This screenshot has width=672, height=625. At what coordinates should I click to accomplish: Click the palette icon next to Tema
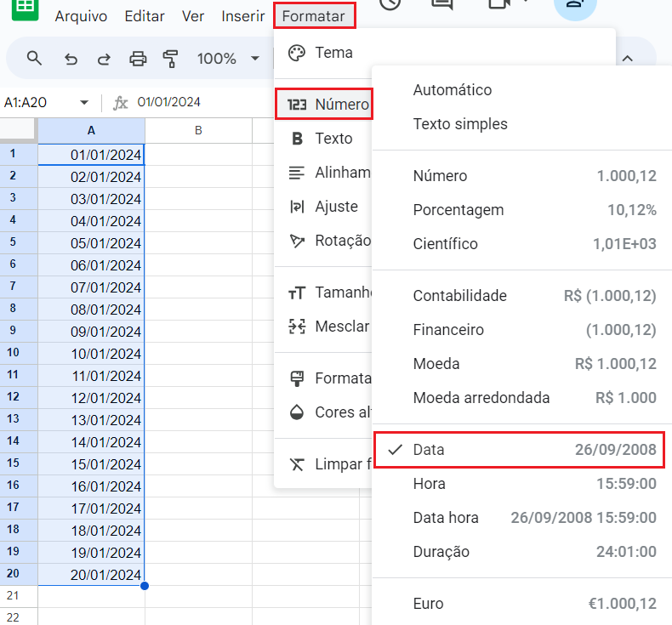[x=297, y=53]
